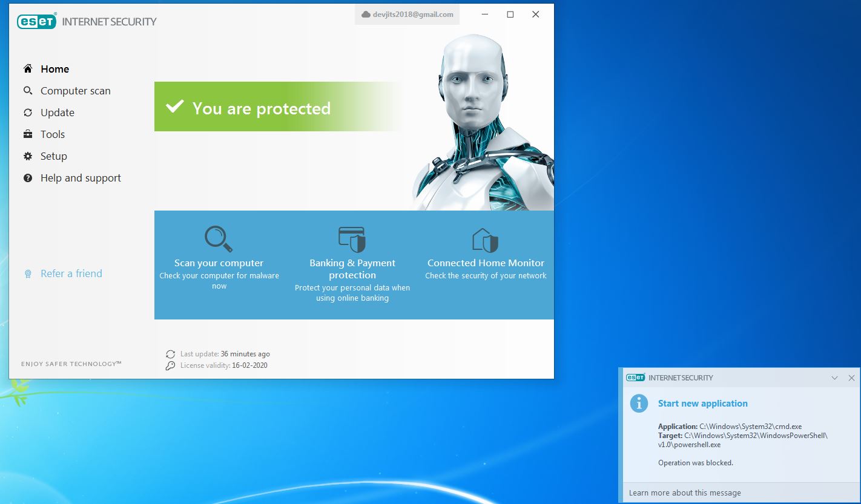Viewport: 861px width, 504px height.
Task: Click the You are protected status banner
Action: point(278,106)
